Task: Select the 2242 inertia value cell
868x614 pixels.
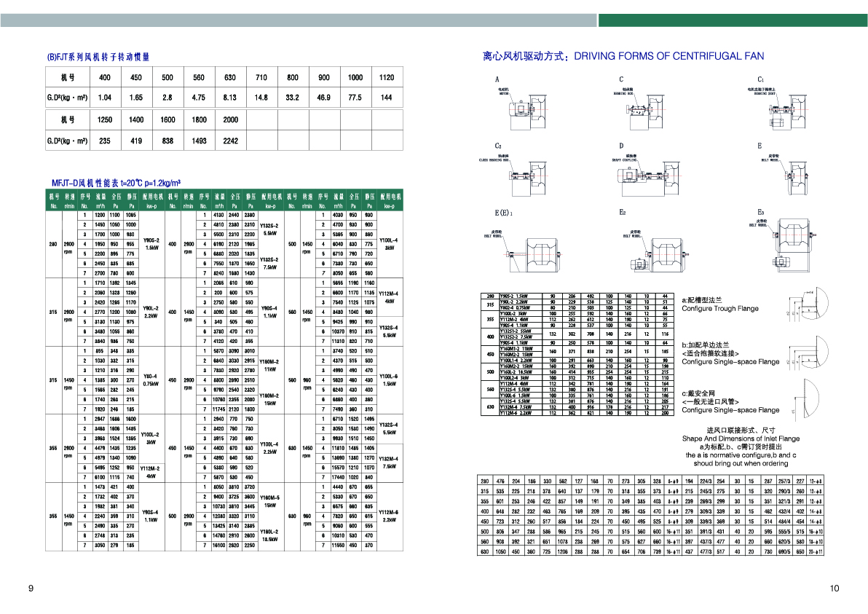Action: [230, 141]
